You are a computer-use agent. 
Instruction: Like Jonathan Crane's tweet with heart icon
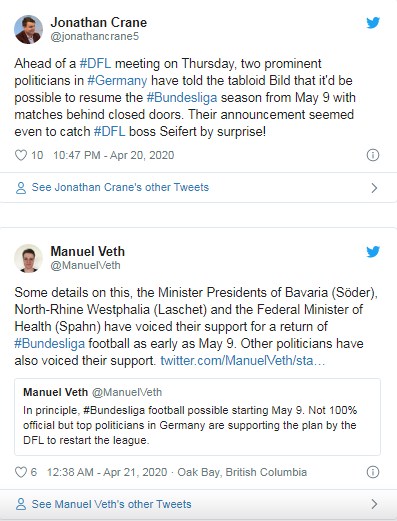tap(21, 155)
